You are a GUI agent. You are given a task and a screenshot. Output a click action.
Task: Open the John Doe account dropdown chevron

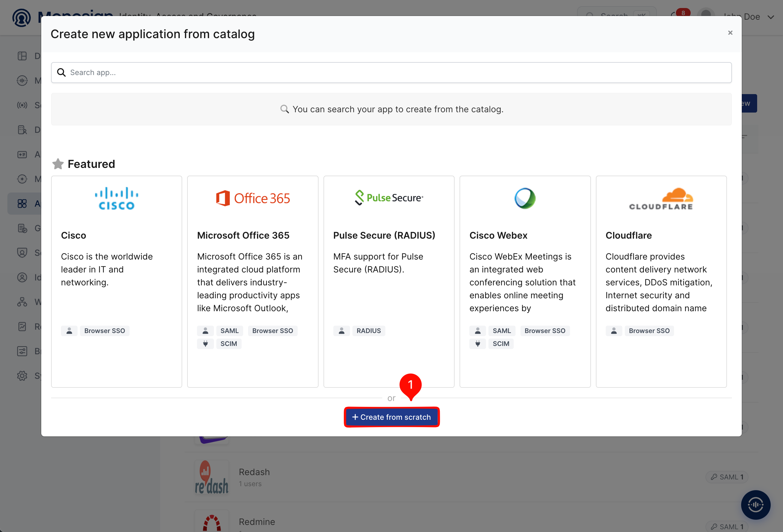point(770,17)
